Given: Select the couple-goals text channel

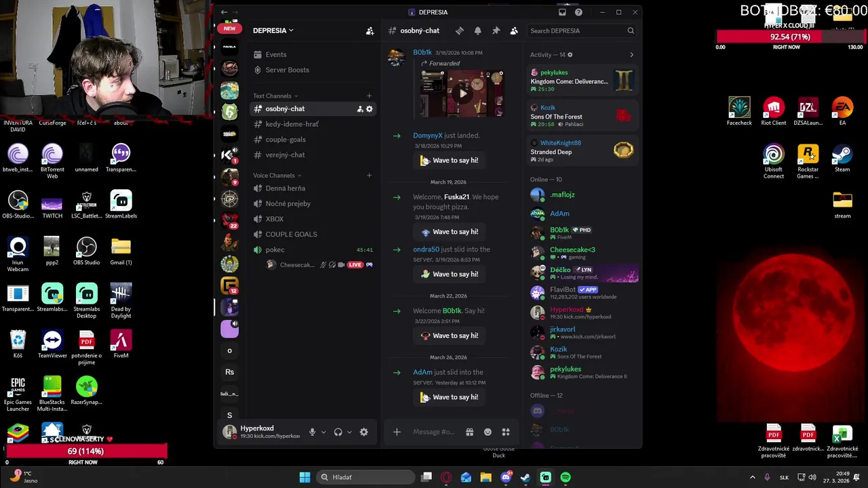Looking at the screenshot, I should click(x=313, y=139).
